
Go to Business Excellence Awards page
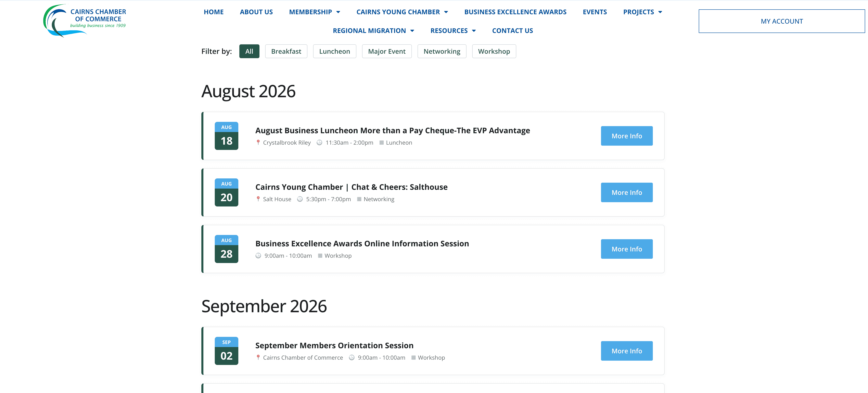coord(515,12)
